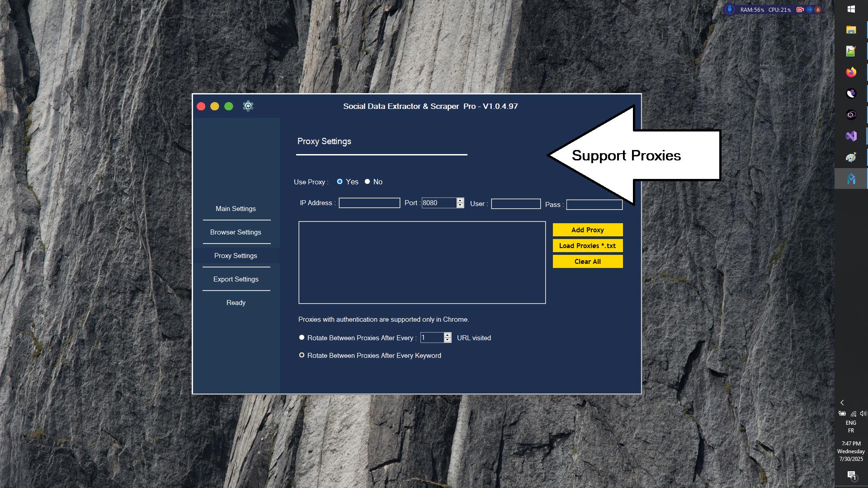Open the notification center icon
868x488 pixels.
851,475
